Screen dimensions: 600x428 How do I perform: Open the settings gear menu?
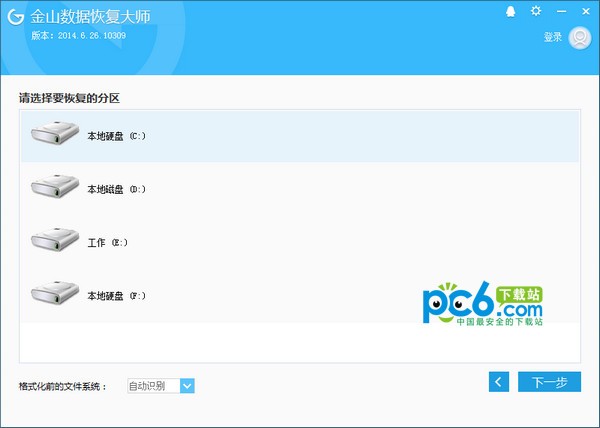536,11
